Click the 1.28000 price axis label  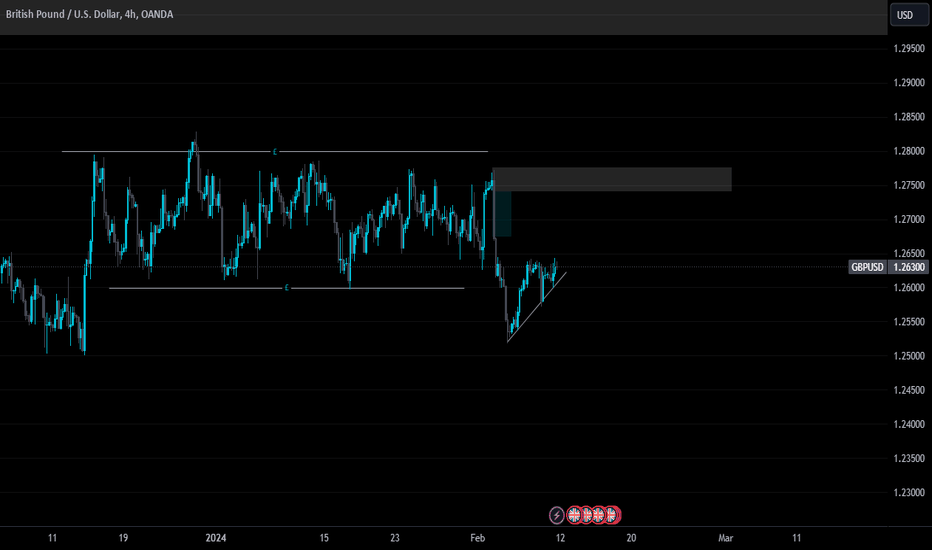[x=909, y=151]
